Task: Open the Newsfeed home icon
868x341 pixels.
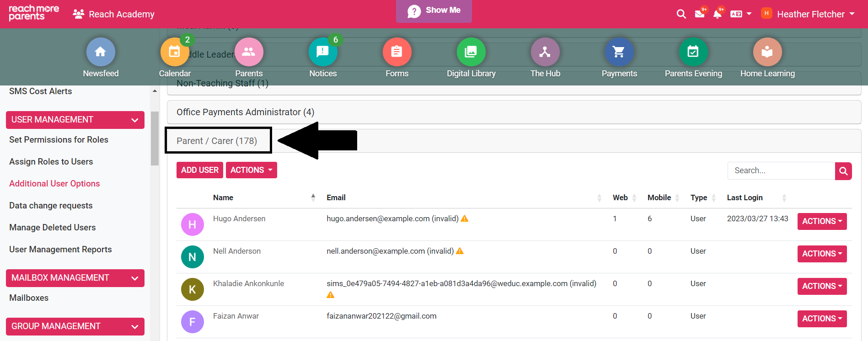Action: [101, 52]
